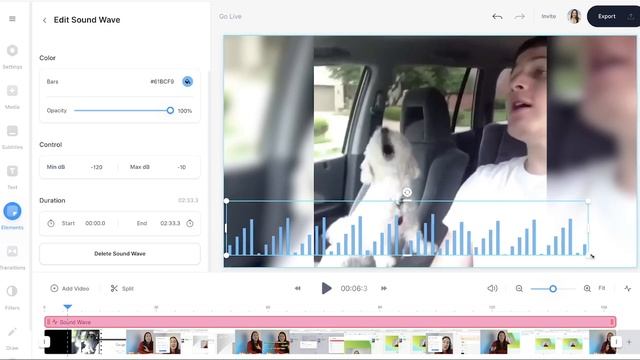Toggle the volume speaker icon

[x=492, y=288]
